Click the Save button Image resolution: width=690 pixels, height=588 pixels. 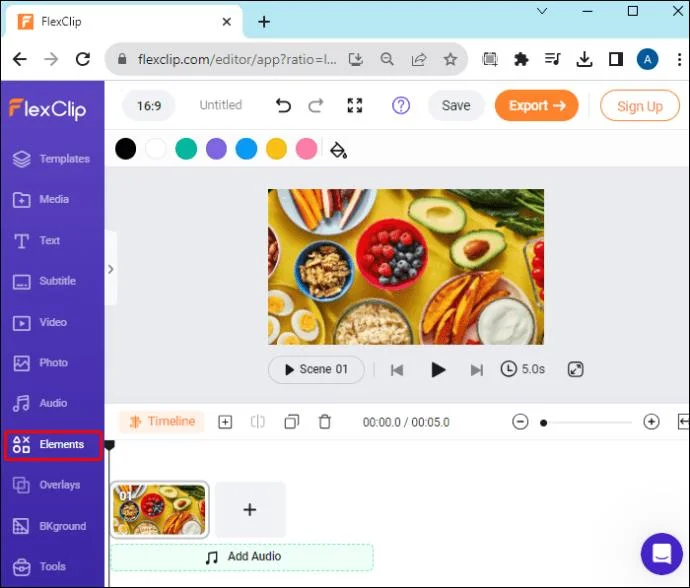(x=456, y=106)
